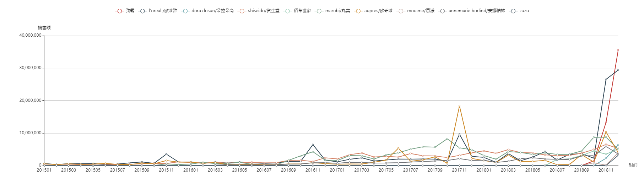Image resolution: width=644 pixels, height=178 pixels.
Task: Click the marubi peak point at 201710
Action: tap(447, 139)
